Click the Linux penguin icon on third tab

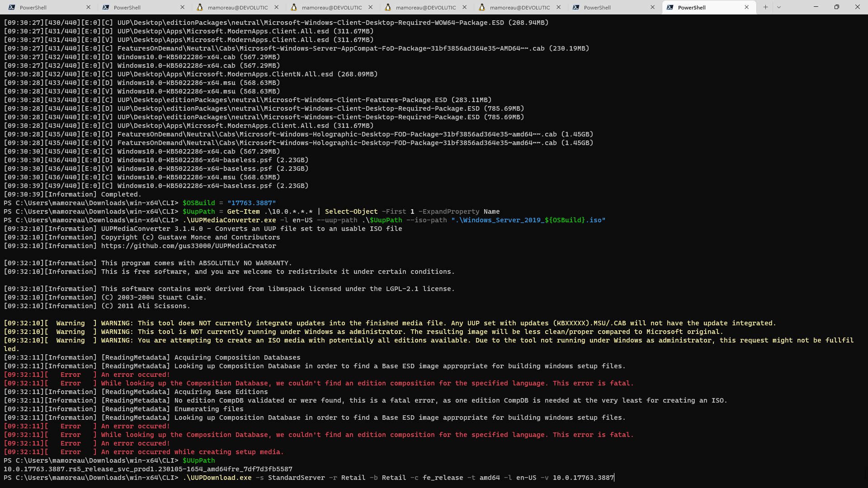pos(200,7)
